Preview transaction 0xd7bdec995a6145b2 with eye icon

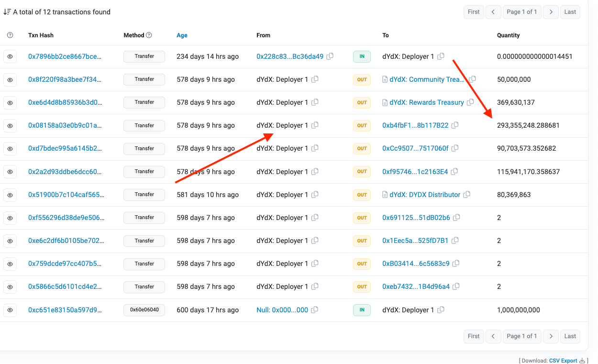tap(10, 149)
